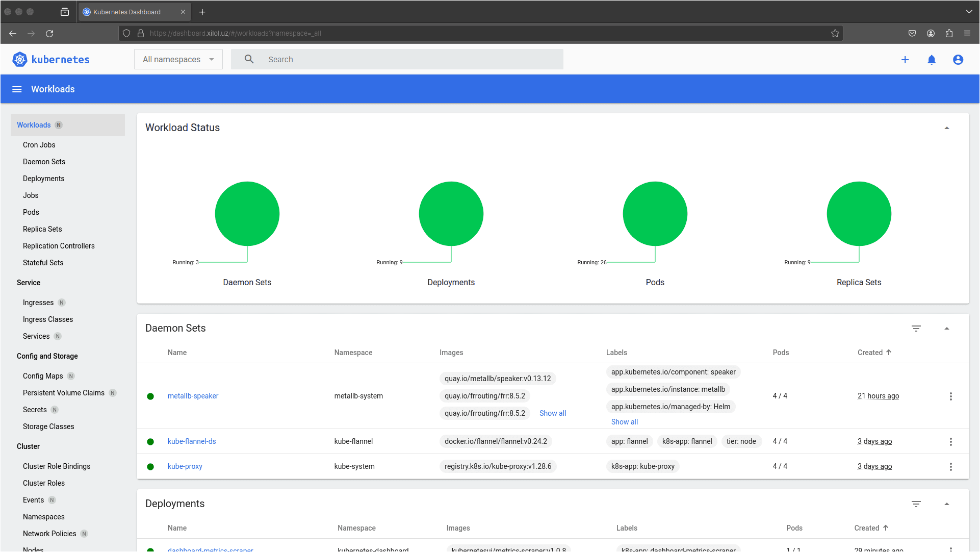
Task: Select Config Maps in the sidebar
Action: coord(43,376)
